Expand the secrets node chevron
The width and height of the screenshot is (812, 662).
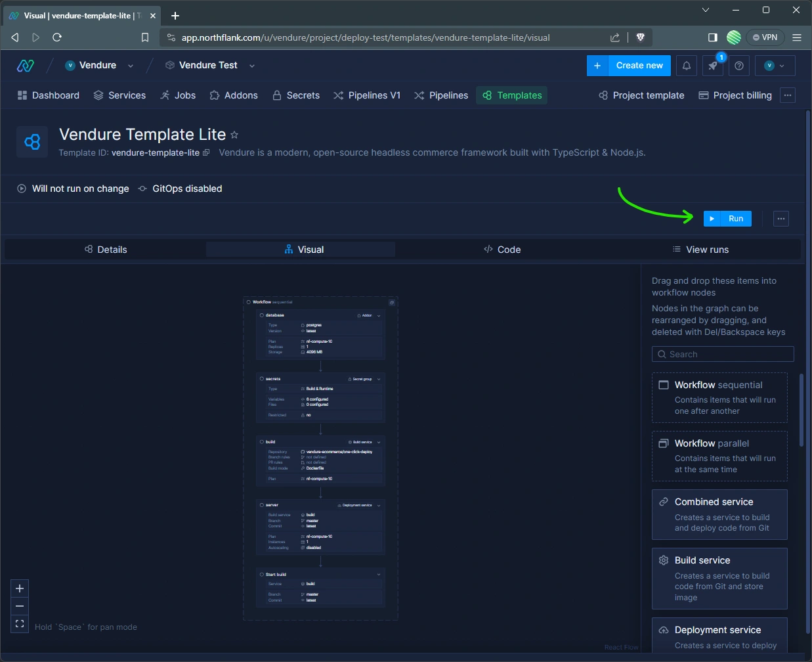tap(379, 379)
